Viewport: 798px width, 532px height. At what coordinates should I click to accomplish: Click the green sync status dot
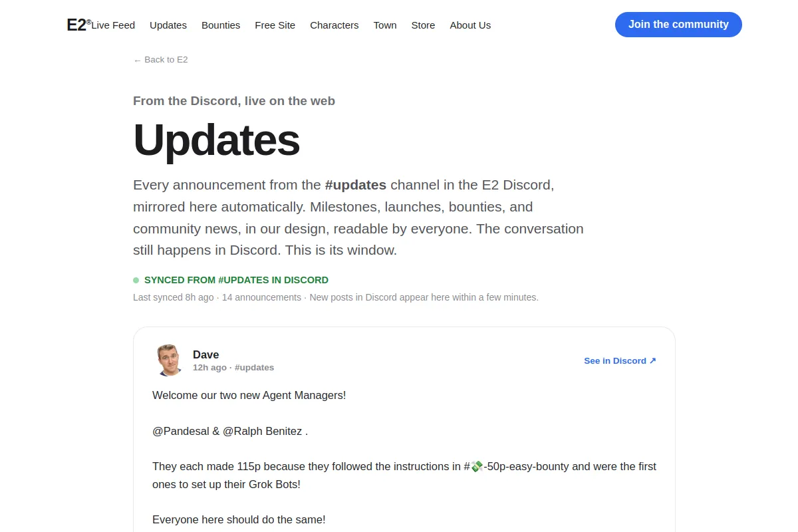[136, 281]
